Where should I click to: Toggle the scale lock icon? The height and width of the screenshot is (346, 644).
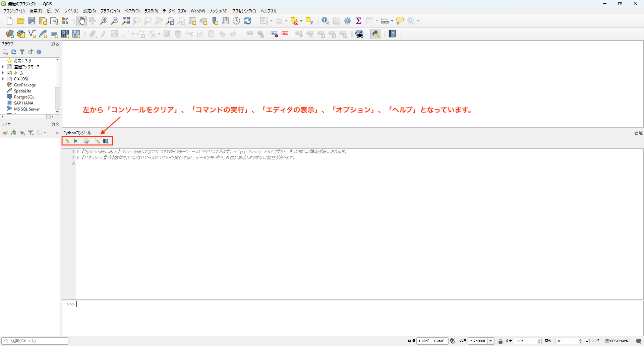501,341
